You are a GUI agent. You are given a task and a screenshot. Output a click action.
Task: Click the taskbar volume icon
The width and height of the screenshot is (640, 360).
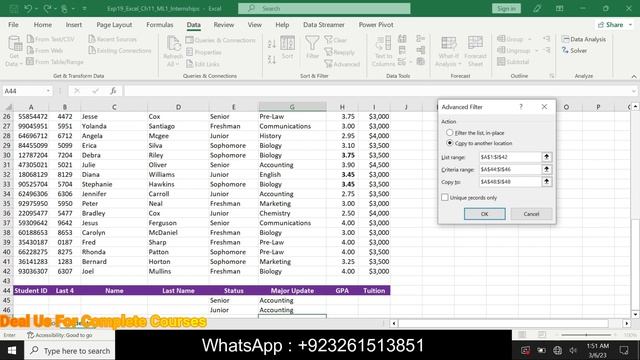(x=573, y=350)
